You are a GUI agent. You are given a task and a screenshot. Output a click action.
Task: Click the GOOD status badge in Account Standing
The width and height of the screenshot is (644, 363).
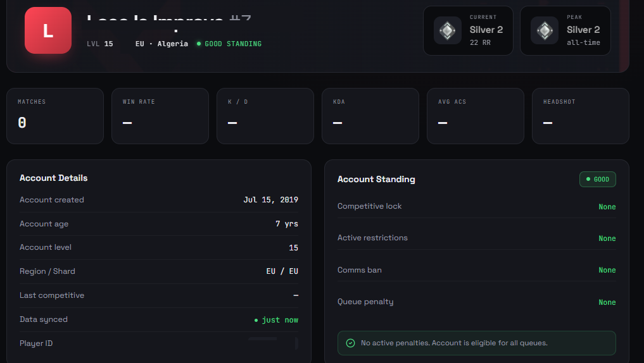pos(598,179)
